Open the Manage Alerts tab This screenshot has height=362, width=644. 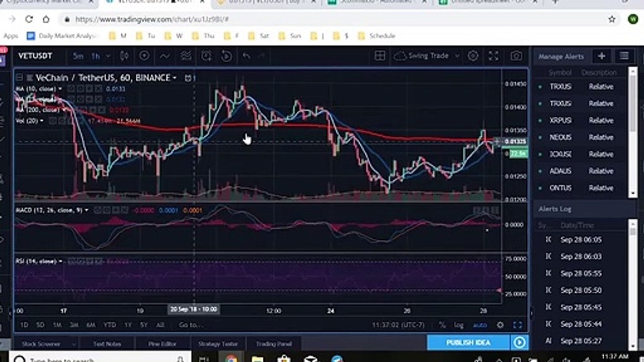561,56
